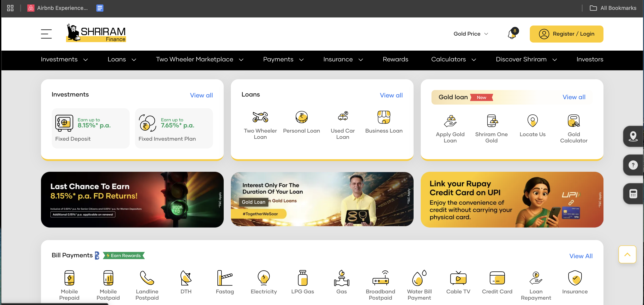Open the Fixed Deposit safe icon

pyautogui.click(x=64, y=123)
